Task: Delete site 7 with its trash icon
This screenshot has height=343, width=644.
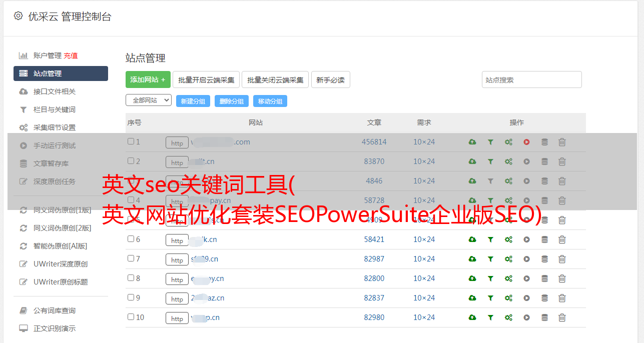Action: tap(562, 259)
